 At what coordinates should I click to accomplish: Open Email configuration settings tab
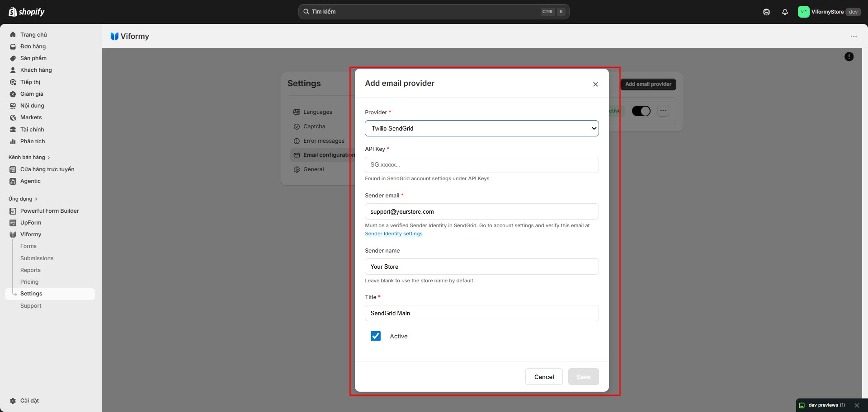coord(323,155)
